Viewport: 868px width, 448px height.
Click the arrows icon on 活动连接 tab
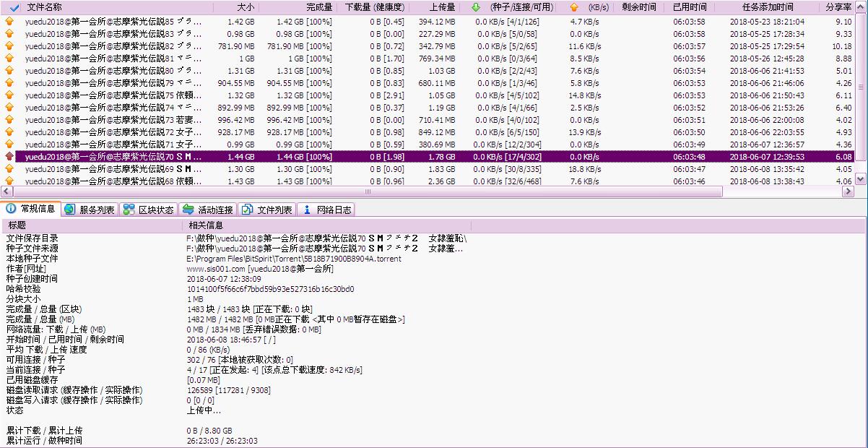(x=188, y=210)
